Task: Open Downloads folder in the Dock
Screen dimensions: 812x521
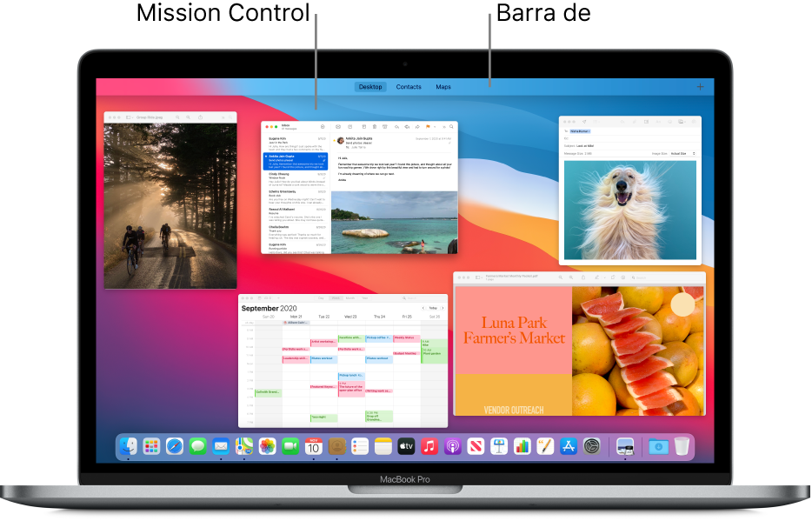Action: click(x=658, y=446)
